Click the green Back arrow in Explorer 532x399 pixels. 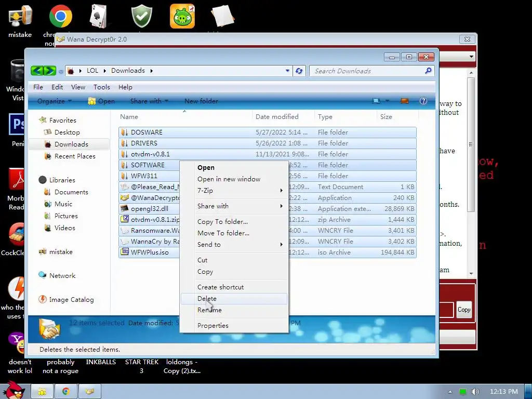point(37,71)
